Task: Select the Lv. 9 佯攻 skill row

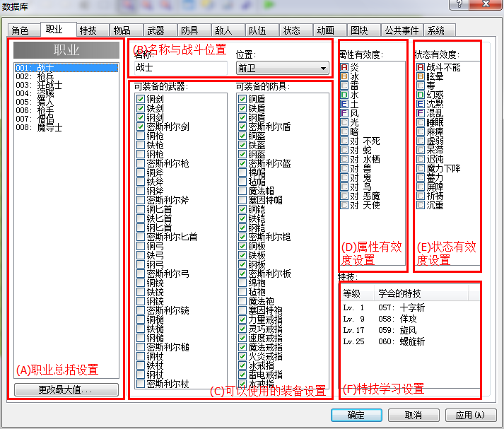Action: coord(410,319)
